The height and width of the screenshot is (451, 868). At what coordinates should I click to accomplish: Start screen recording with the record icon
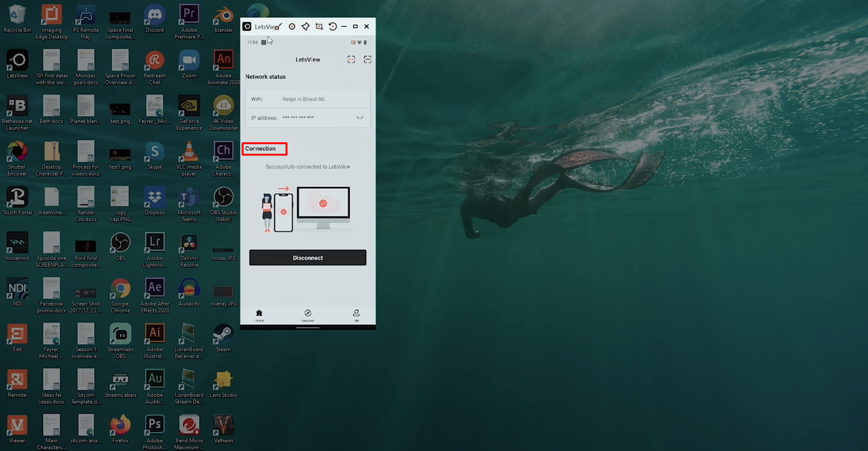click(292, 27)
